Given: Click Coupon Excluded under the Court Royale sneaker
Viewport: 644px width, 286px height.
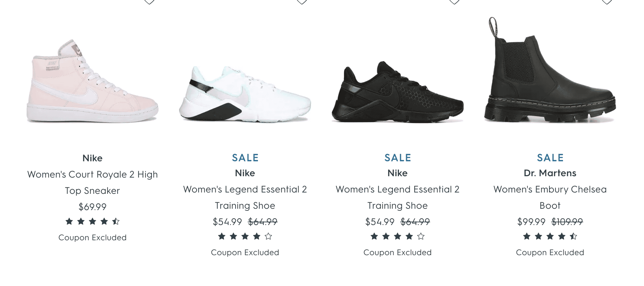Looking at the screenshot, I should click(93, 238).
